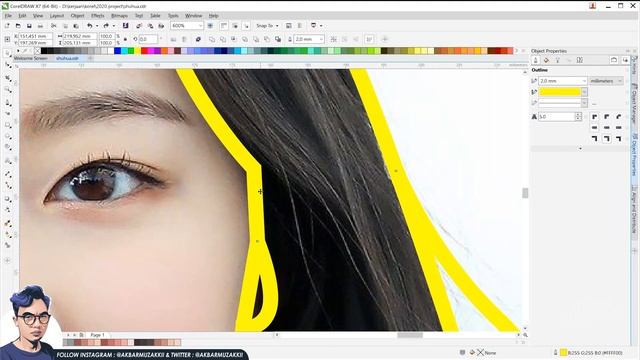Screen dimensions: 640x360
Task: Select the beveled corners option
Action: tap(619, 117)
